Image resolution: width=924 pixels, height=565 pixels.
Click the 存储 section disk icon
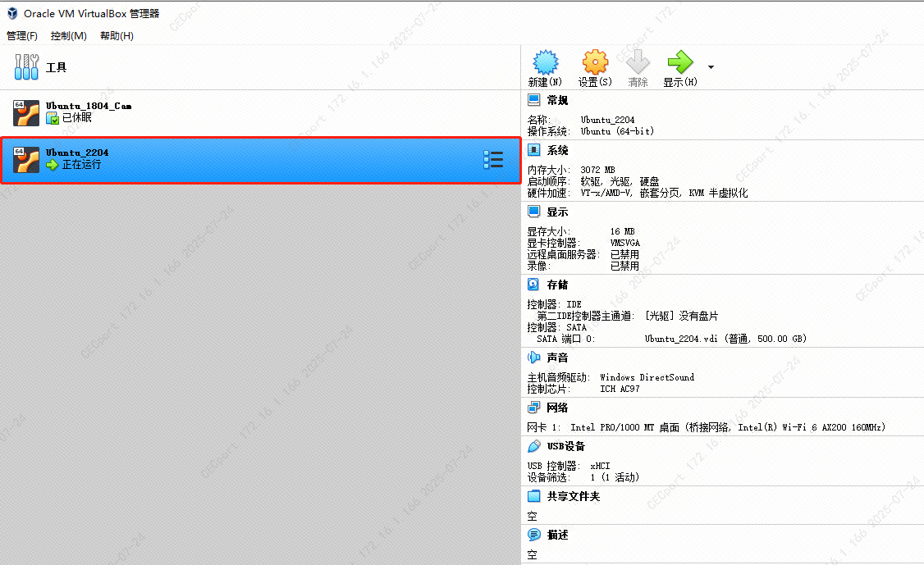pos(534,285)
